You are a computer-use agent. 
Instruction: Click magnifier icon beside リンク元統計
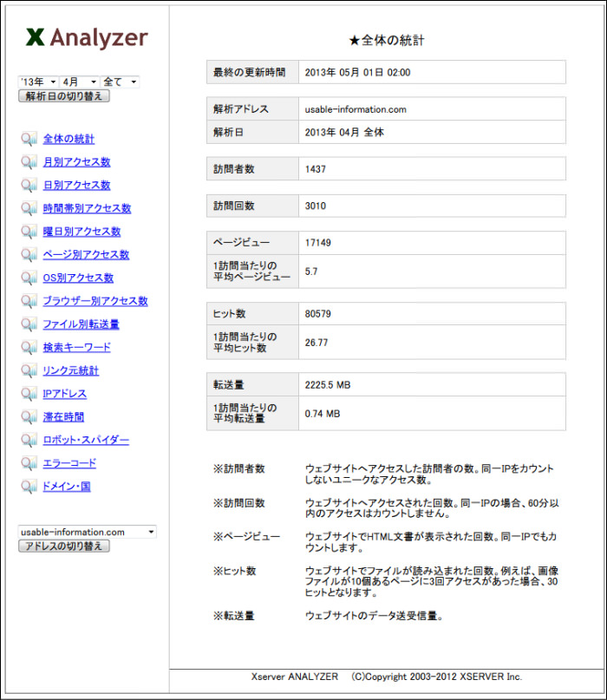[x=29, y=371]
